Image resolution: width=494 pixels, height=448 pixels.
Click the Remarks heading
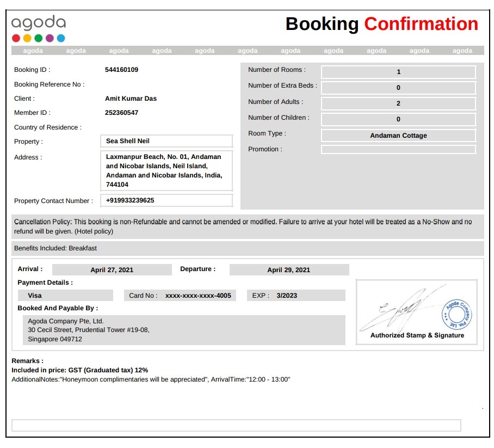27,361
